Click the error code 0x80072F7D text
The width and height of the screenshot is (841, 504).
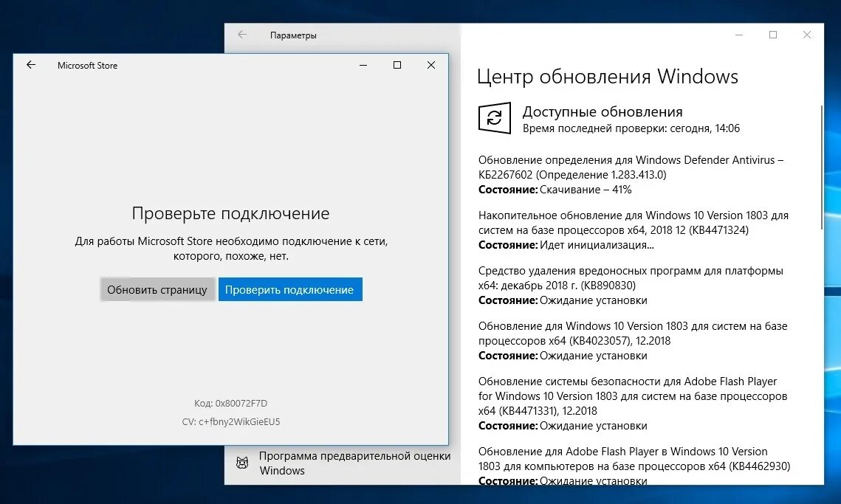[230, 403]
